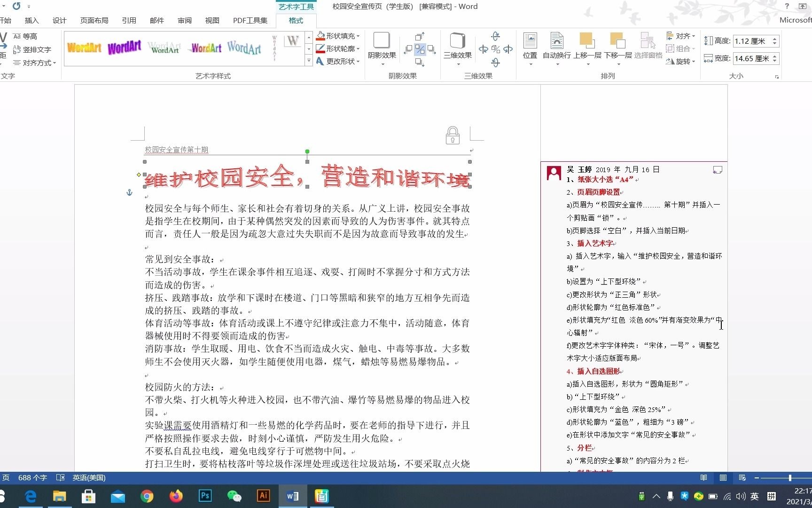This screenshot has width=812, height=508.
Task: Click the 宽度 width input field
Action: (x=751, y=58)
